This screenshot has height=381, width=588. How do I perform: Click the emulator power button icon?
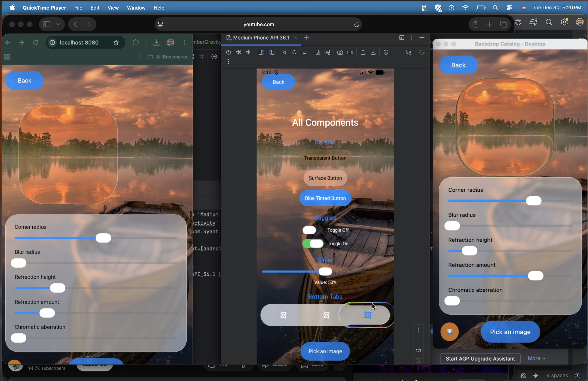[228, 52]
